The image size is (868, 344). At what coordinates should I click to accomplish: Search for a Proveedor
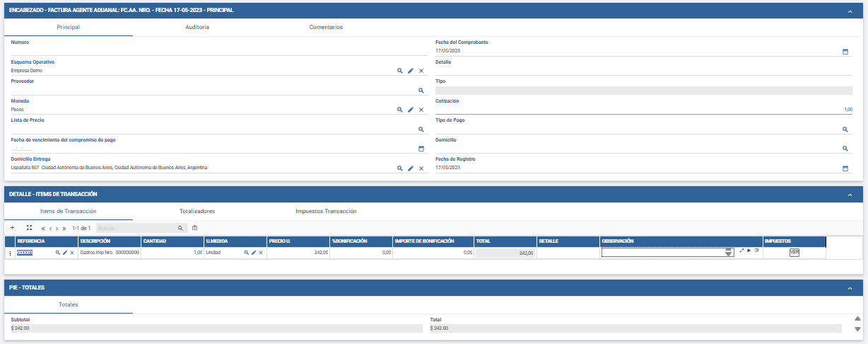pos(421,91)
